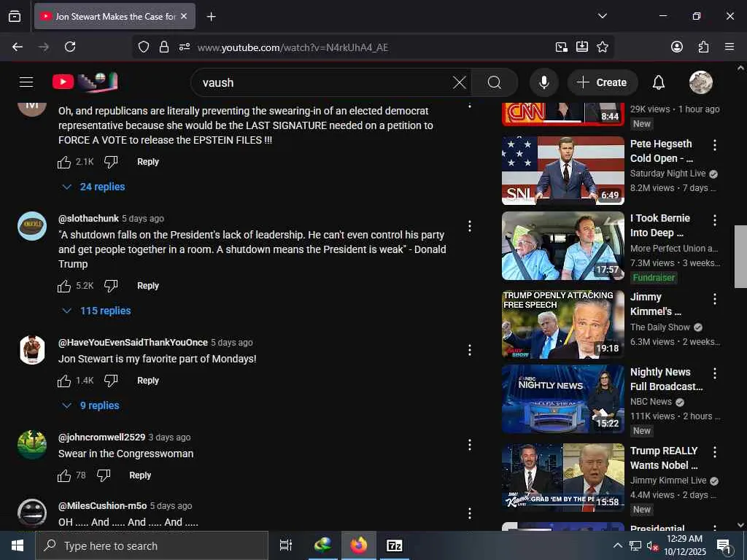Go to YouTube home via logo
747x560 pixels.
click(85, 82)
